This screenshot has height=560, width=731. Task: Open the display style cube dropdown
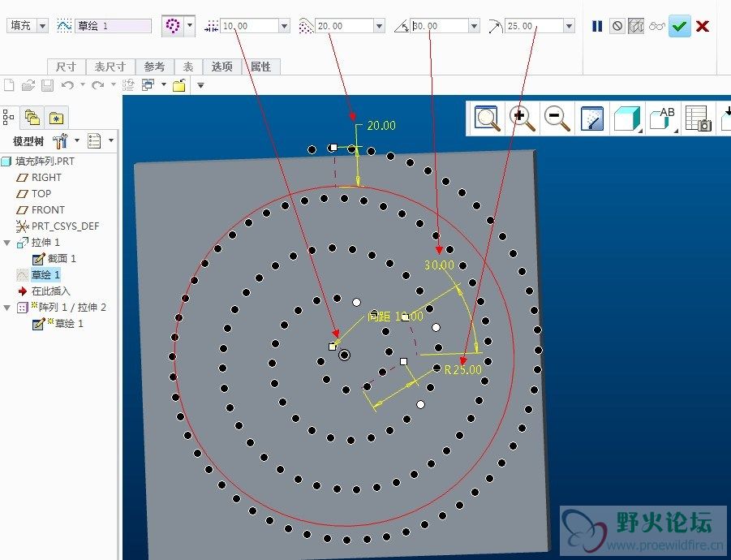pyautogui.click(x=628, y=118)
